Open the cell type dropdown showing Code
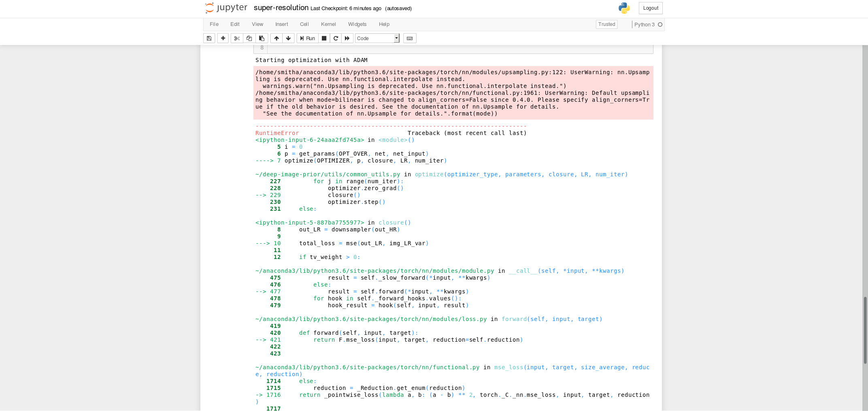The height and width of the screenshot is (411, 868). coord(377,38)
